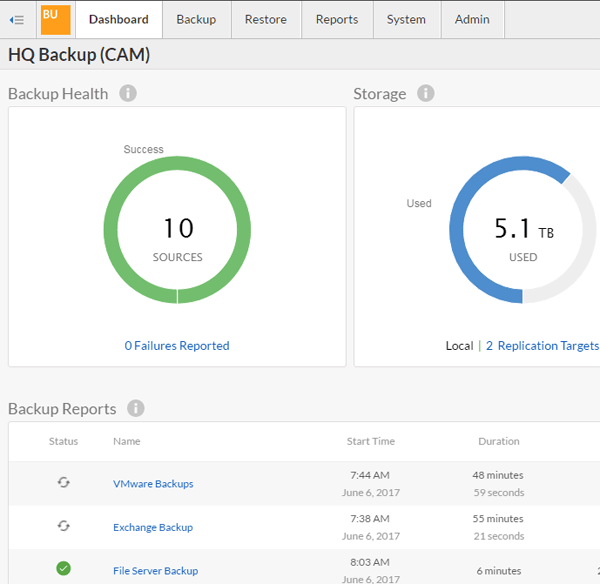
Task: Open the Exchange Backup report
Action: click(153, 527)
